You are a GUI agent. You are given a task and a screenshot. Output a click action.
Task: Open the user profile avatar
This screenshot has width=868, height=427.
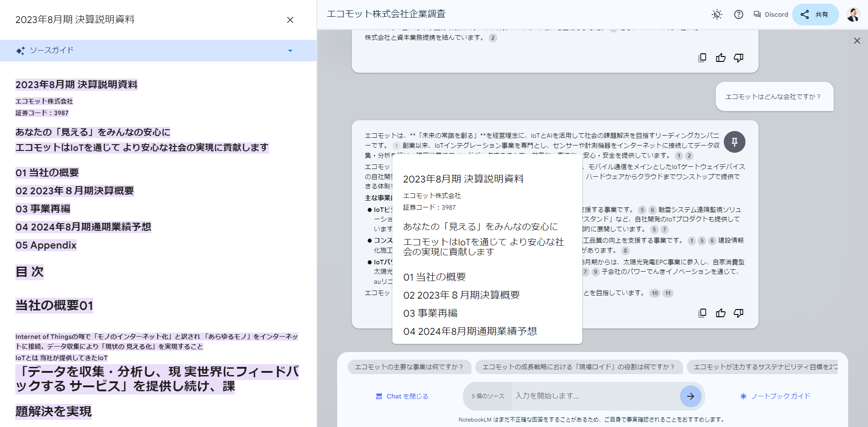click(x=853, y=14)
